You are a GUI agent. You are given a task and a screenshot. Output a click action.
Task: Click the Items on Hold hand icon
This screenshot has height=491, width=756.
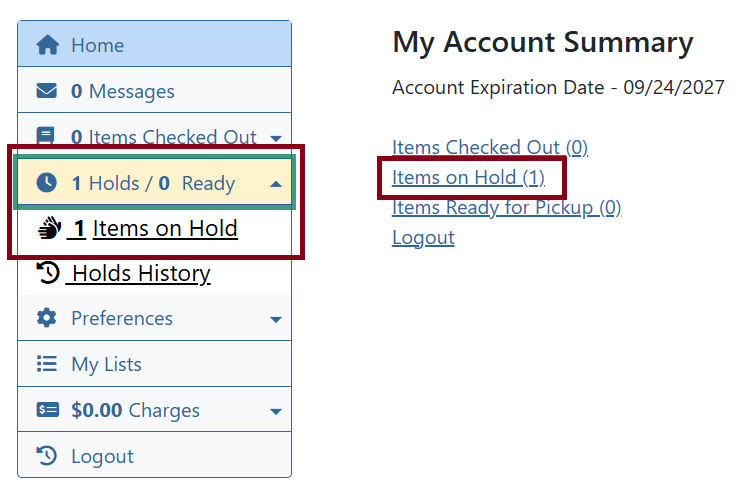[49, 228]
